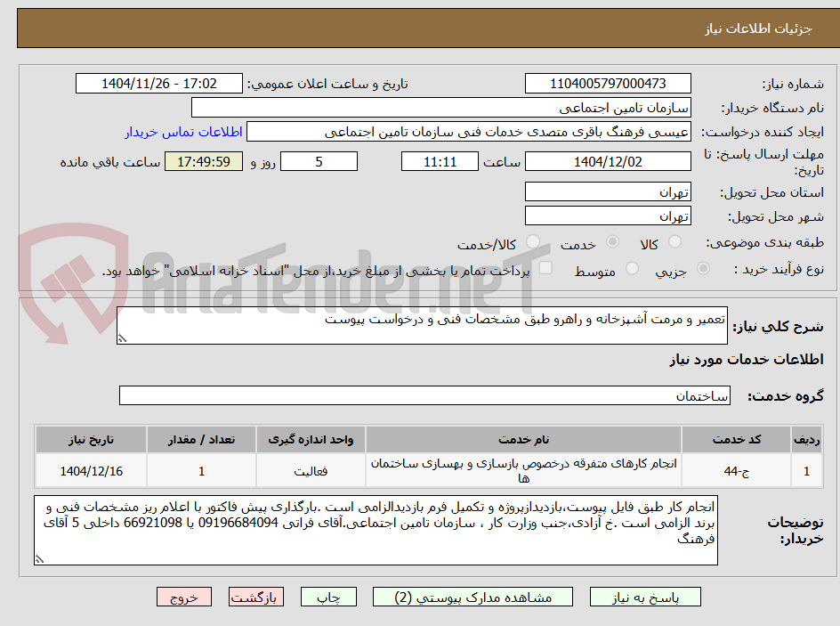Open مشاهده مدارک پیوستی (2) attachments

(x=472, y=597)
